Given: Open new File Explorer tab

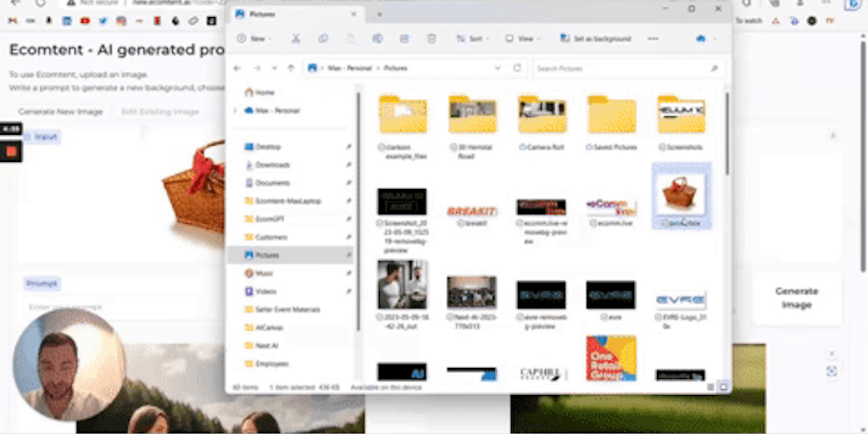Looking at the screenshot, I should (379, 14).
